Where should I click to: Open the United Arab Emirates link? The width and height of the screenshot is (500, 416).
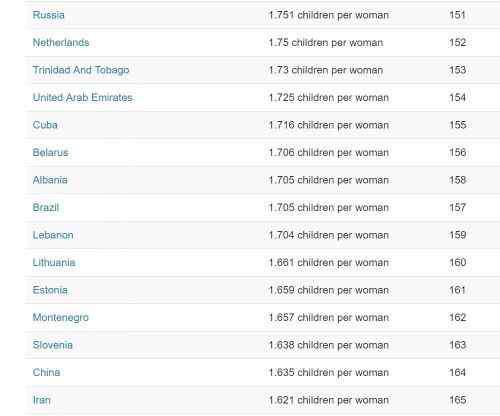(82, 98)
